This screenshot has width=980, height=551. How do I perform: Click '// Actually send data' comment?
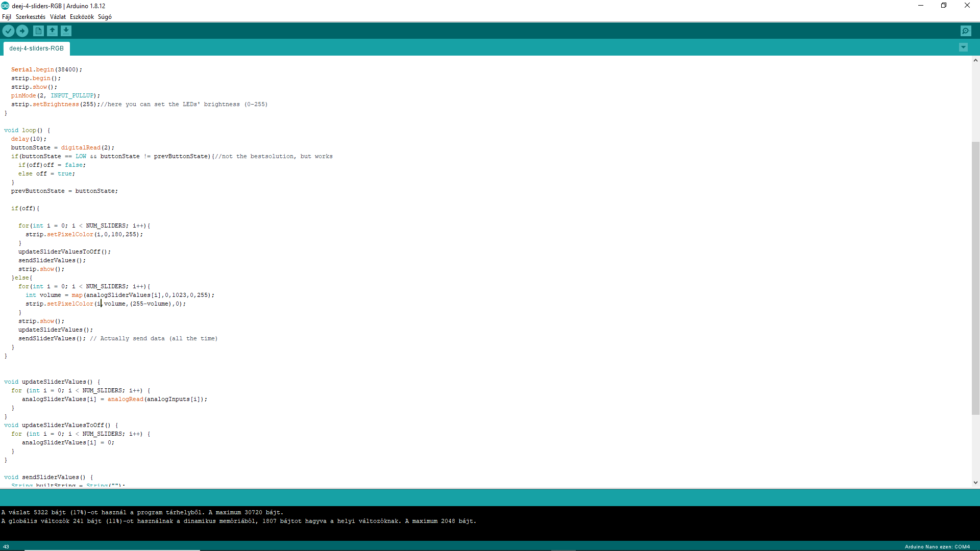coord(154,338)
